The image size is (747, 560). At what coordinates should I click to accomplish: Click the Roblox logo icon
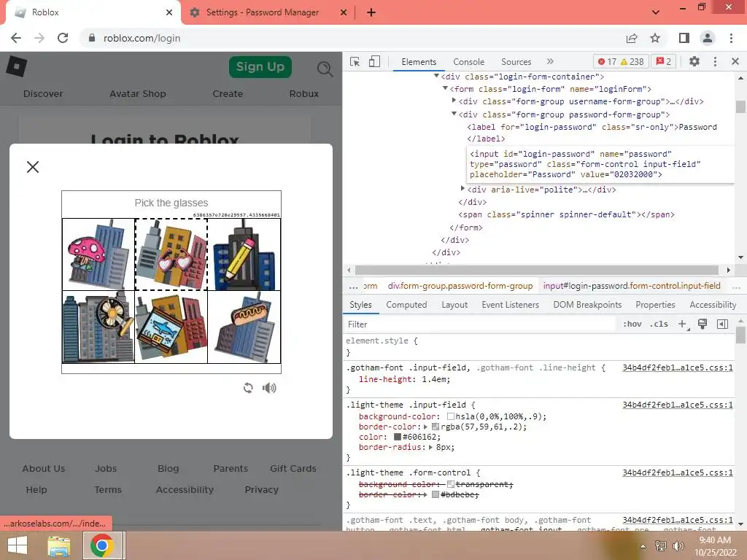17,66
